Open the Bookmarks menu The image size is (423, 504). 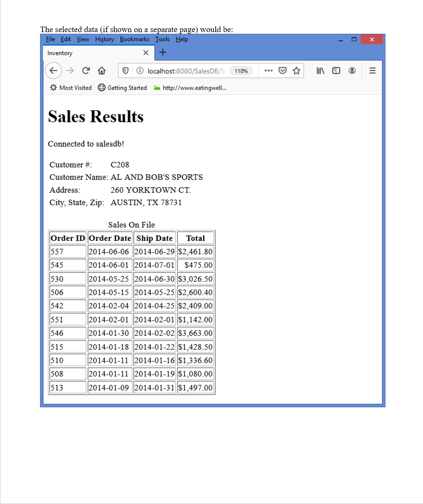134,39
